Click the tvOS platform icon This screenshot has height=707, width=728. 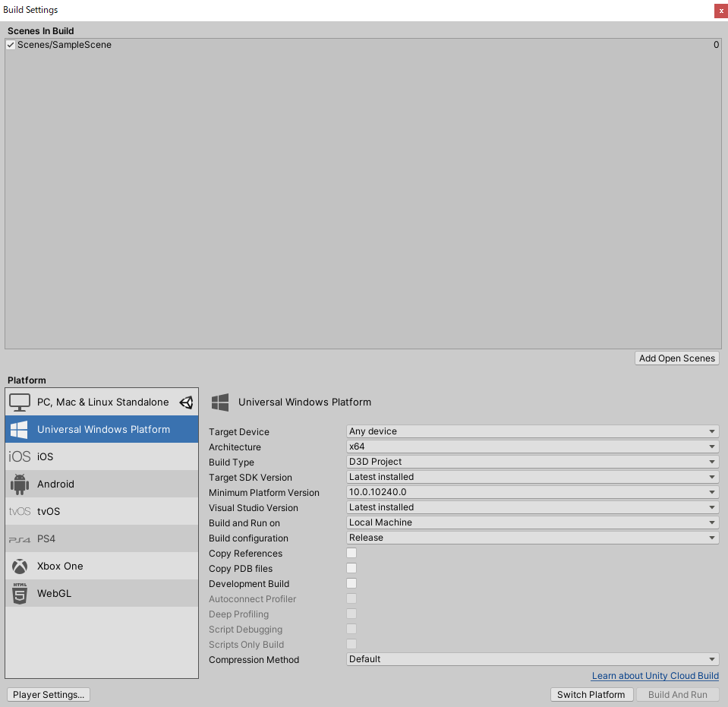(20, 511)
